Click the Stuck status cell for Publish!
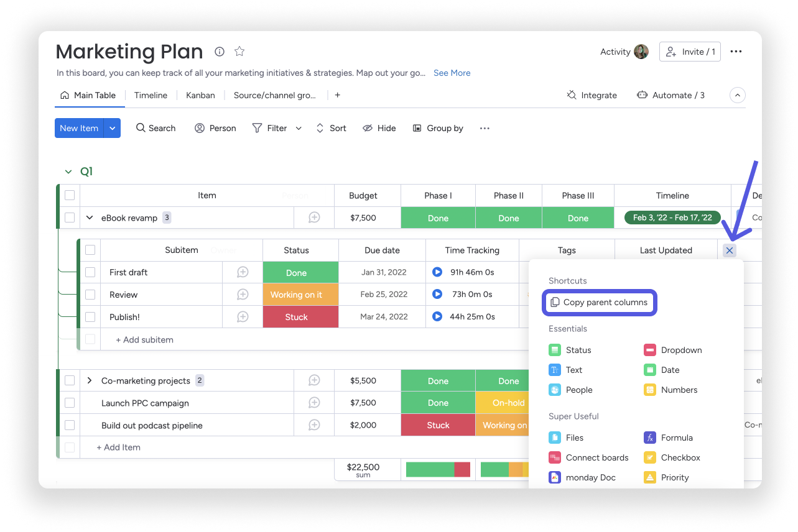This screenshot has width=798, height=532. (x=296, y=317)
